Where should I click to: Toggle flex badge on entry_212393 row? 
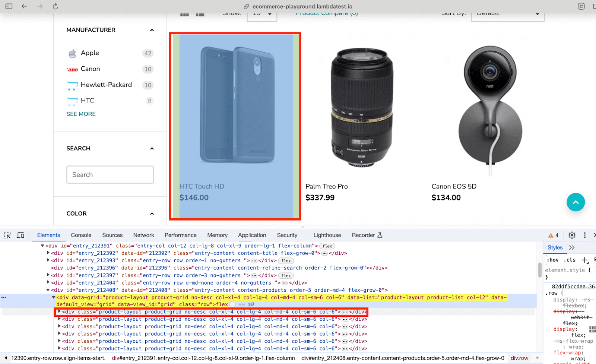click(x=286, y=261)
